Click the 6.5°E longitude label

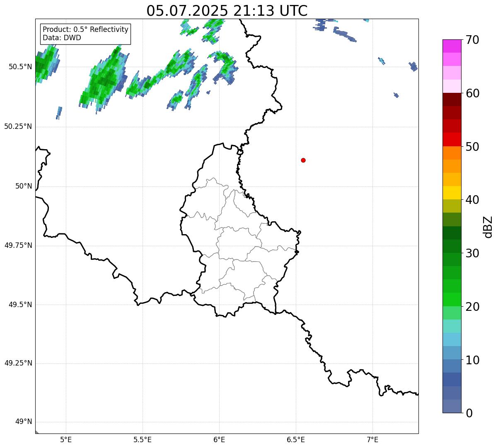296,439
